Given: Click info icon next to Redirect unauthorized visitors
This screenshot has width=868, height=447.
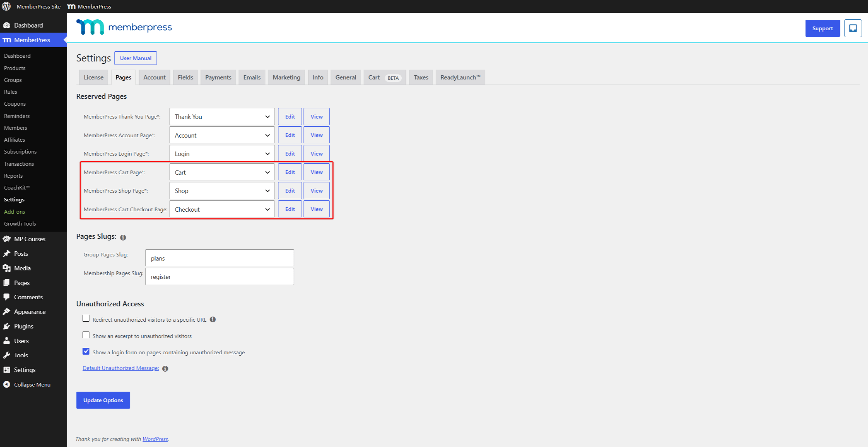Looking at the screenshot, I should [x=213, y=319].
